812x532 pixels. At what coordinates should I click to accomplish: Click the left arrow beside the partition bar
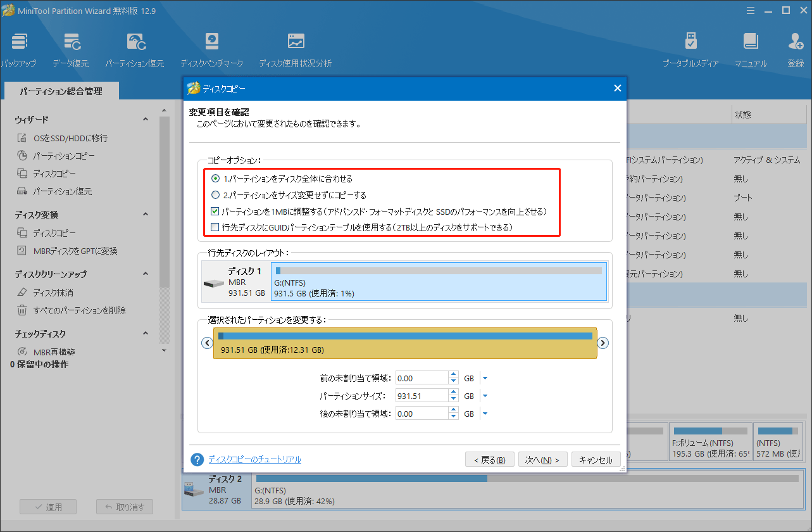206,343
